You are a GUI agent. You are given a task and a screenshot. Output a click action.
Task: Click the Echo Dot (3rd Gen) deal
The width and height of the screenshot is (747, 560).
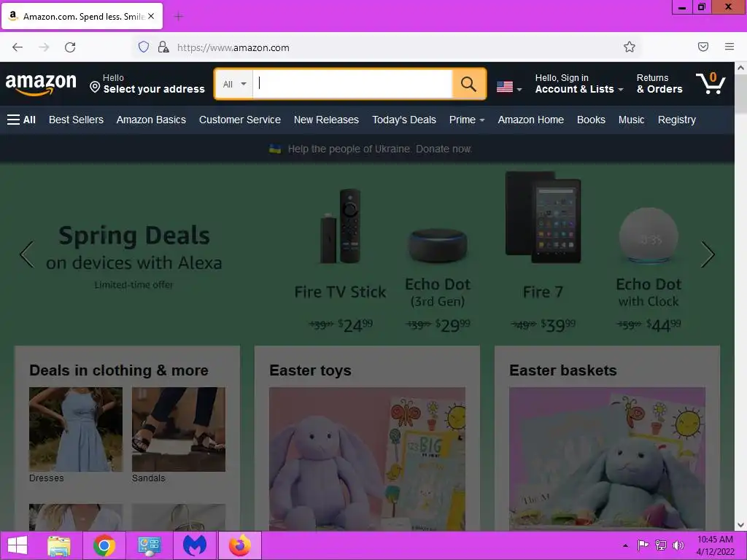[x=438, y=279]
